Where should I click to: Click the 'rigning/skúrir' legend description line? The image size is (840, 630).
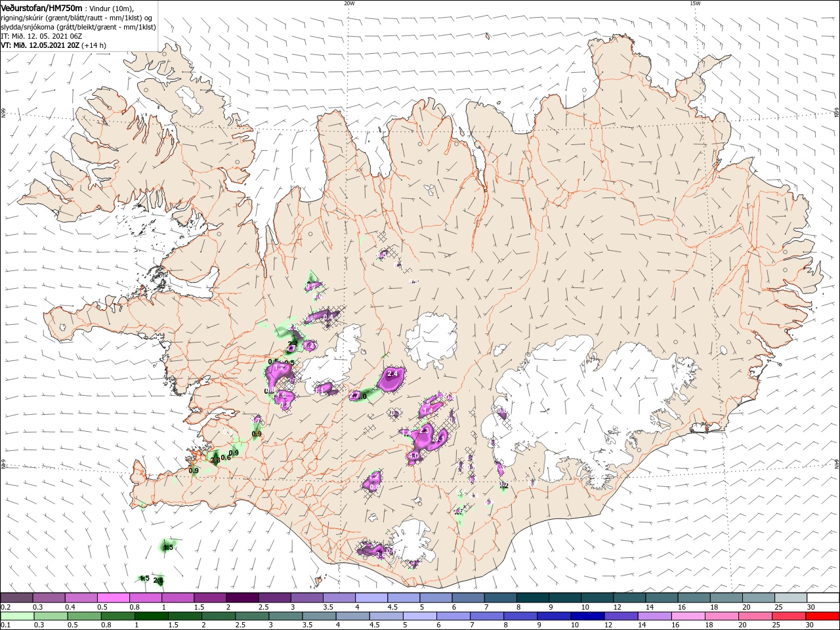click(x=77, y=18)
